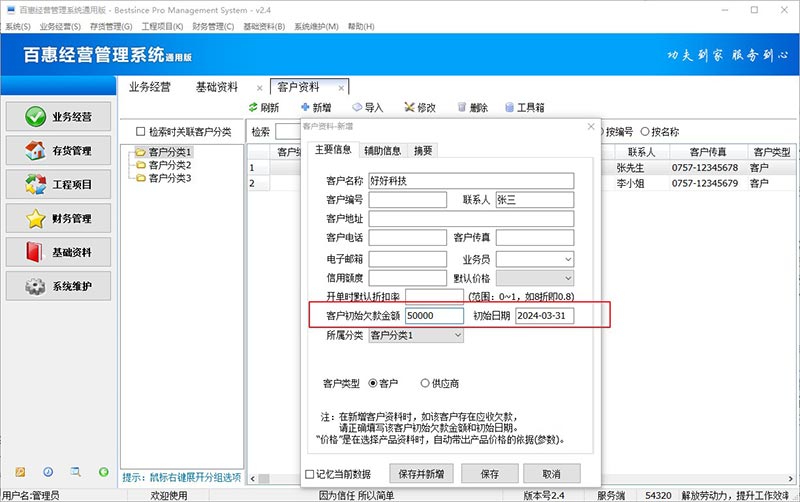Open 存货管理 house icon in sidebar
The width and height of the screenshot is (800, 502).
coord(35,150)
